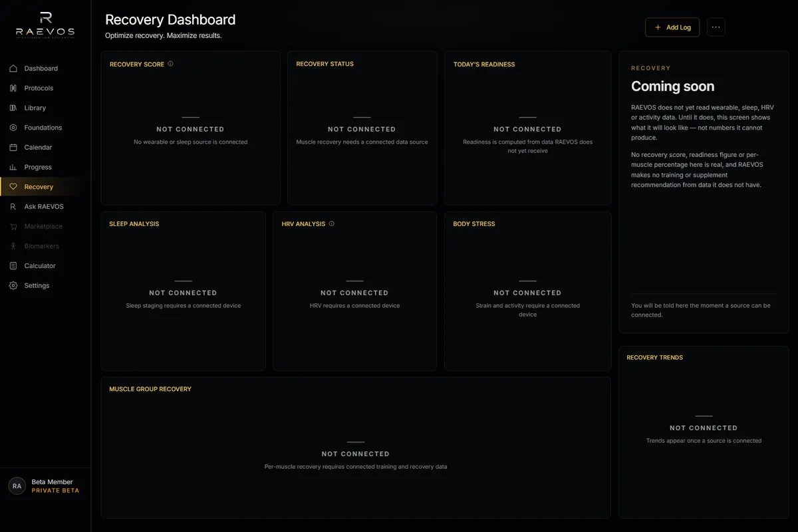Click the BODY STRESS card heading
The image size is (798, 532).
tap(474, 224)
